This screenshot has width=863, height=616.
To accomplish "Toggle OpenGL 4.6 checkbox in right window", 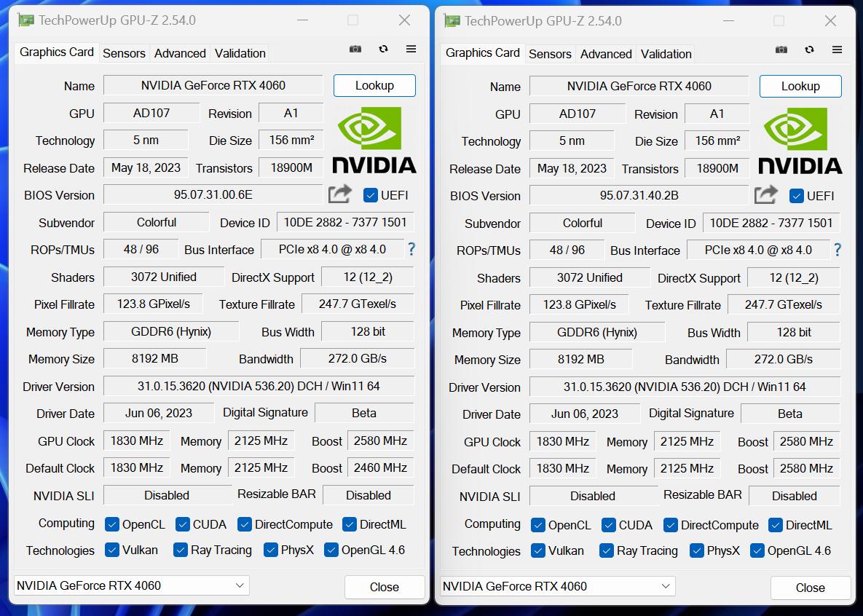I will [757, 550].
